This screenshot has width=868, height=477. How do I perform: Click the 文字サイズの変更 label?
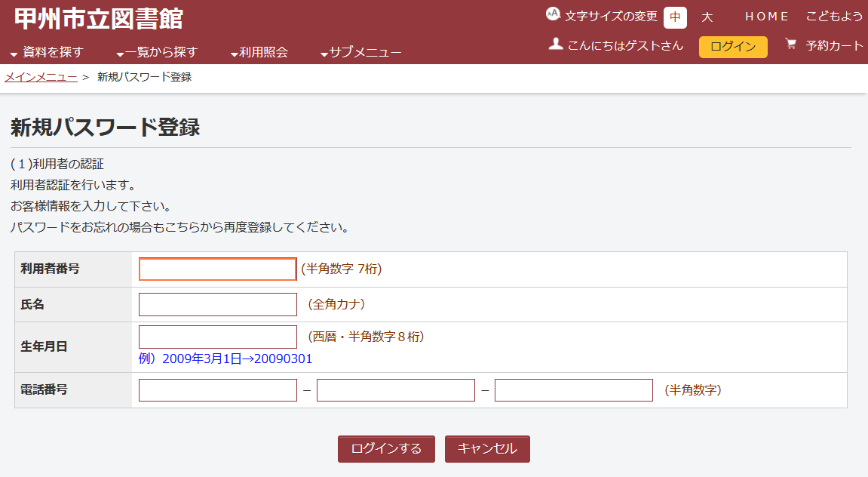pos(611,17)
